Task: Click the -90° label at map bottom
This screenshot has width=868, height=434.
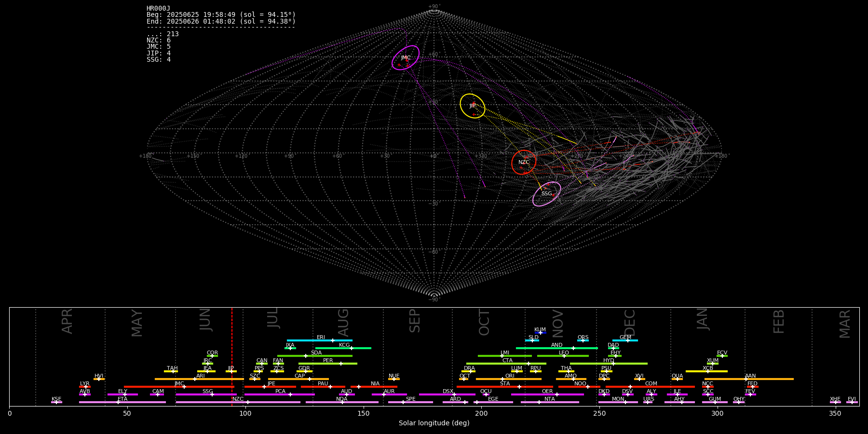Action: click(434, 300)
